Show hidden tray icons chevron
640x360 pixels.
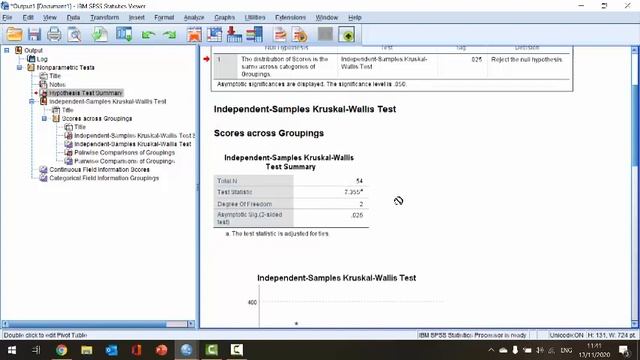(x=491, y=350)
